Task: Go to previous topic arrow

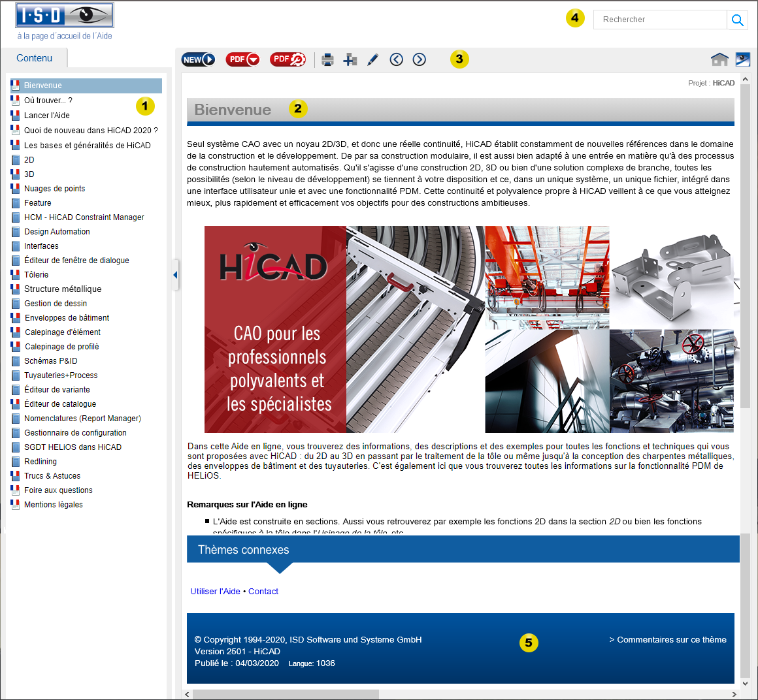Action: click(396, 59)
